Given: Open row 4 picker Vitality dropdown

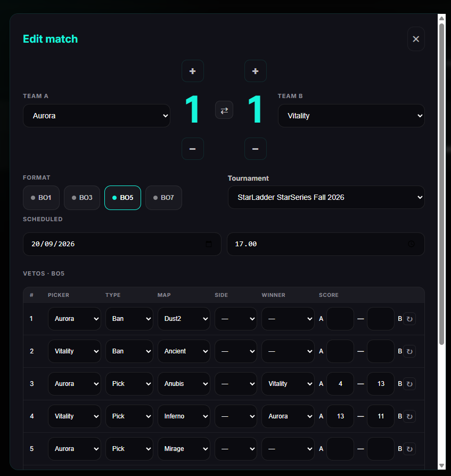Looking at the screenshot, I should 75,416.
